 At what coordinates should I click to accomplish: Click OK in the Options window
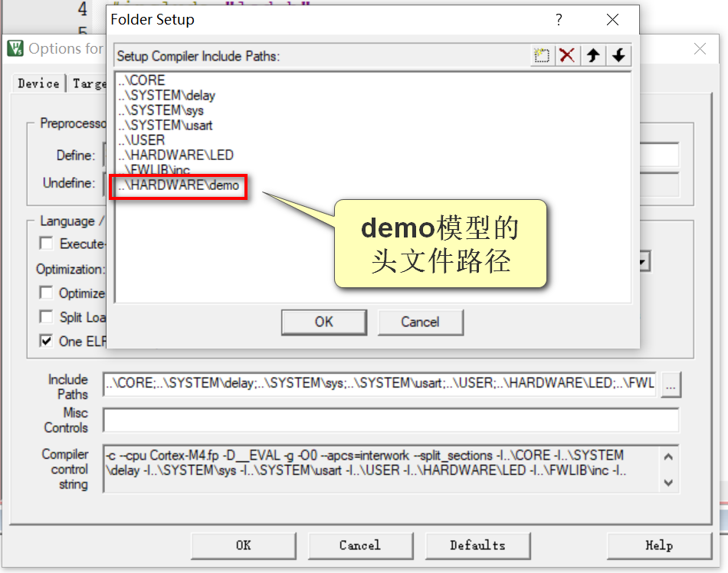pos(243,545)
